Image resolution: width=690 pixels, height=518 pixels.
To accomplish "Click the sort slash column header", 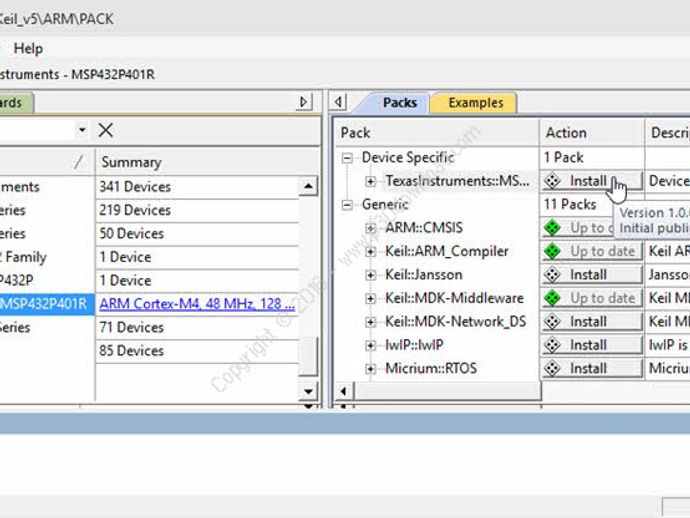I will click(47, 162).
